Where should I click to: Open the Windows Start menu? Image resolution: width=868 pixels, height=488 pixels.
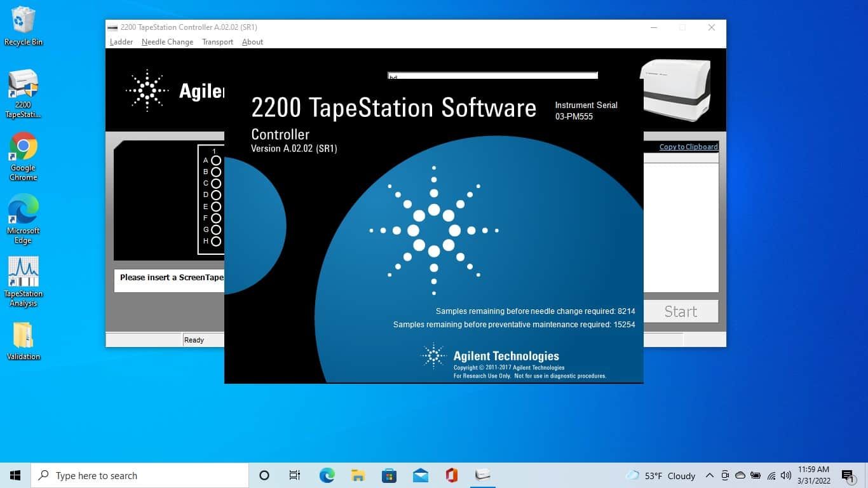(15, 475)
